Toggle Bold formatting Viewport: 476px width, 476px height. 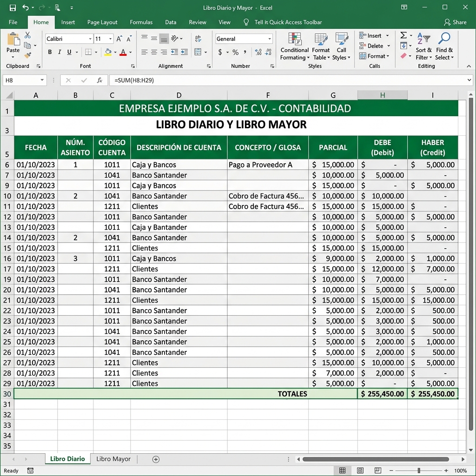50,52
